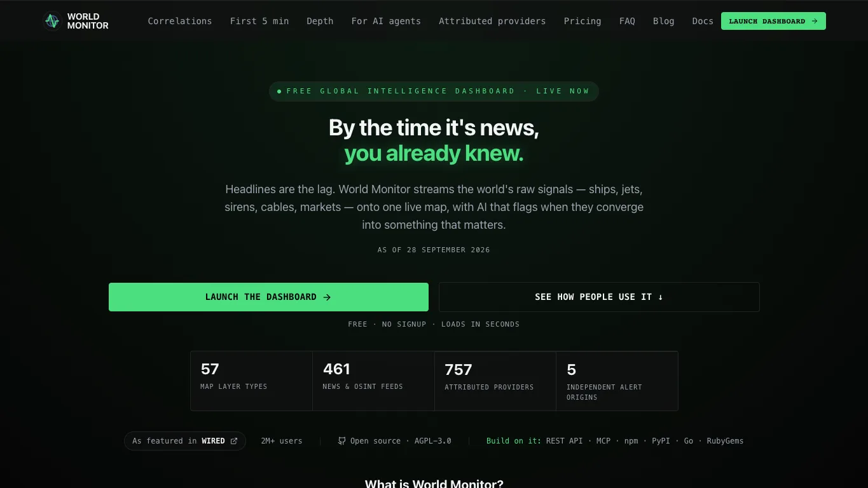Open the As featured in WIRED link
The height and width of the screenshot is (488, 868).
click(x=184, y=441)
